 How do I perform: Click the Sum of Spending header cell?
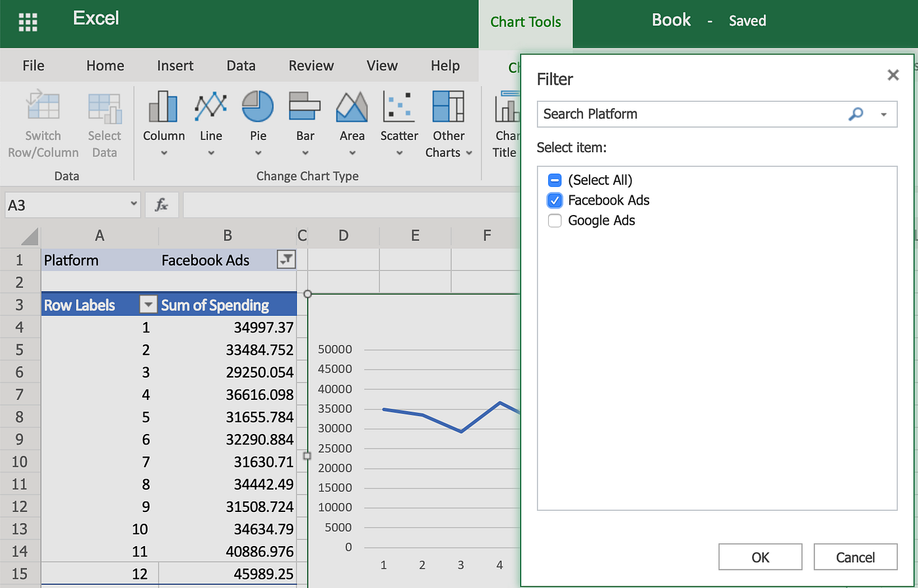(228, 305)
